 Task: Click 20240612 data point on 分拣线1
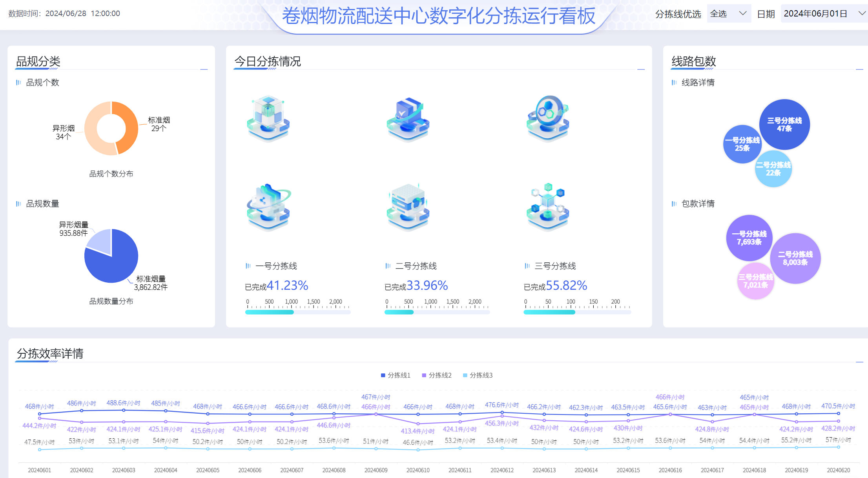pos(502,413)
